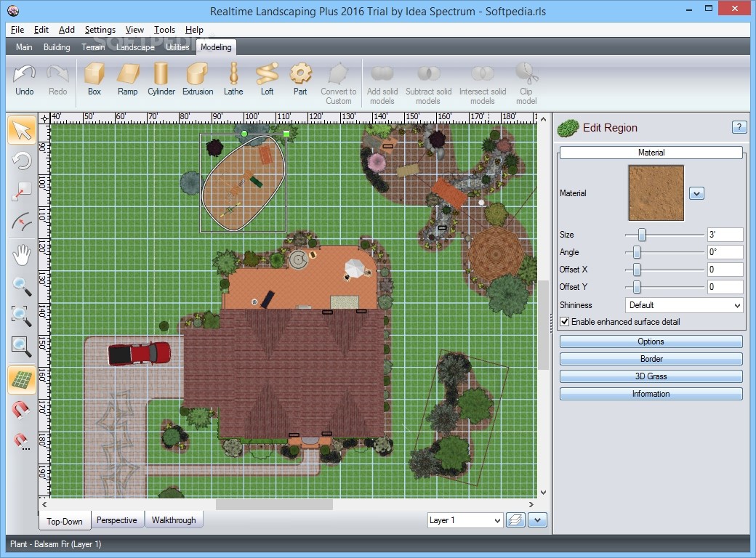Screen dimensions: 756x558
Task: Click the Offset X slider handle
Action: pyautogui.click(x=637, y=270)
